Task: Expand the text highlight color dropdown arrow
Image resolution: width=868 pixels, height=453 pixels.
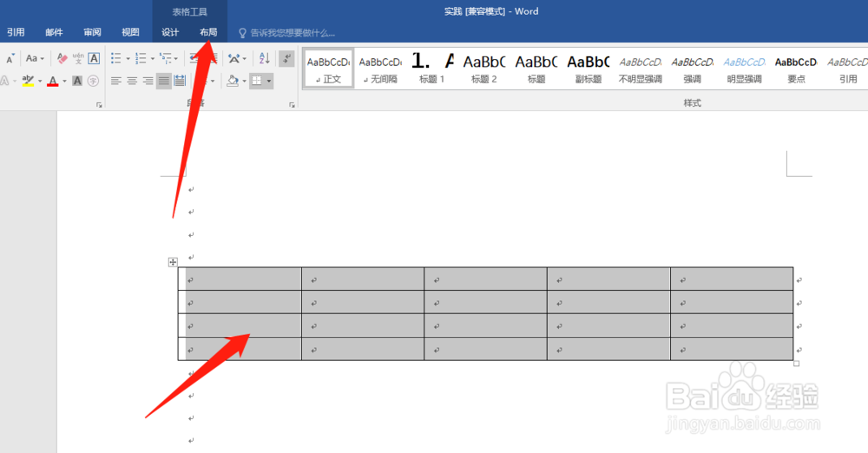Action: tap(40, 82)
